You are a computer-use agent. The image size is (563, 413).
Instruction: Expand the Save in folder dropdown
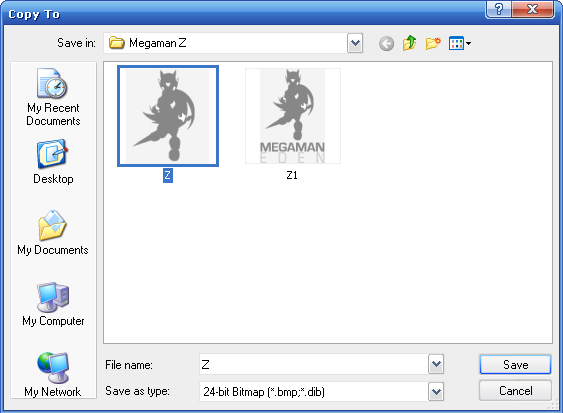[x=355, y=43]
